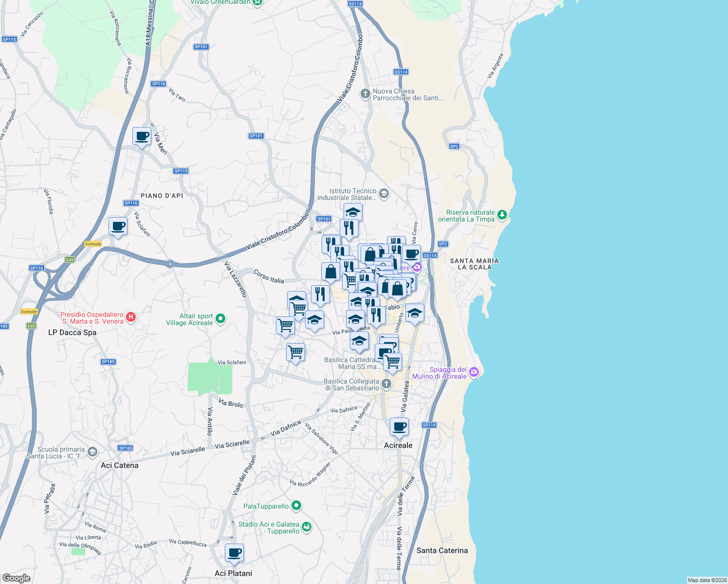Click the A18 Messina motorway label

(x=149, y=23)
